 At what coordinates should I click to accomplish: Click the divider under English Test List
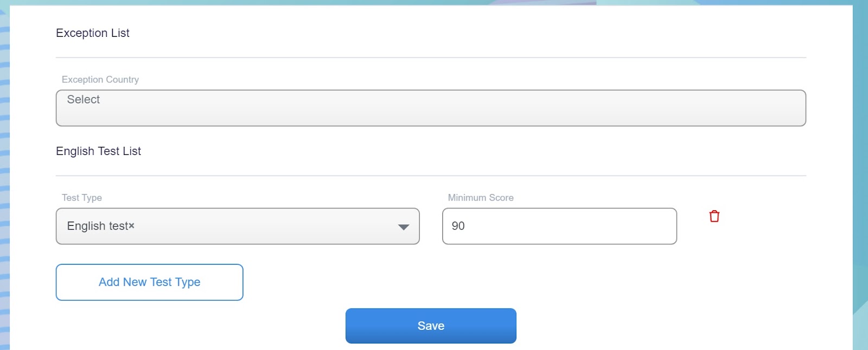[431, 176]
